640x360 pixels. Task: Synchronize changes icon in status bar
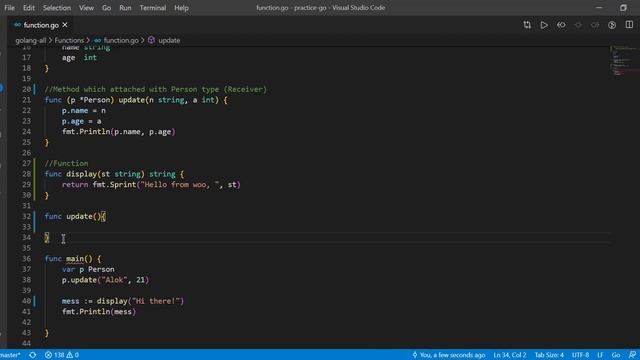(x=33, y=355)
